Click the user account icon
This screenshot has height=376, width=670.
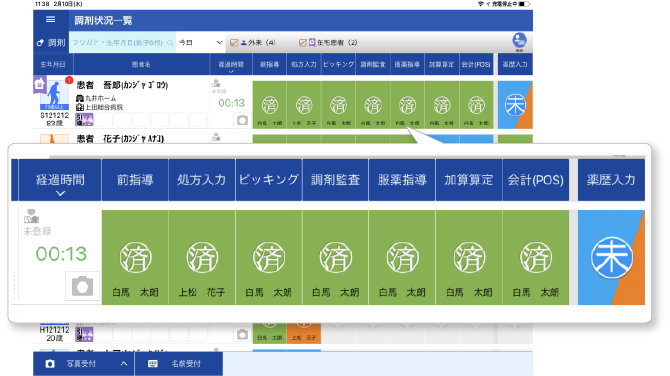coord(519,41)
